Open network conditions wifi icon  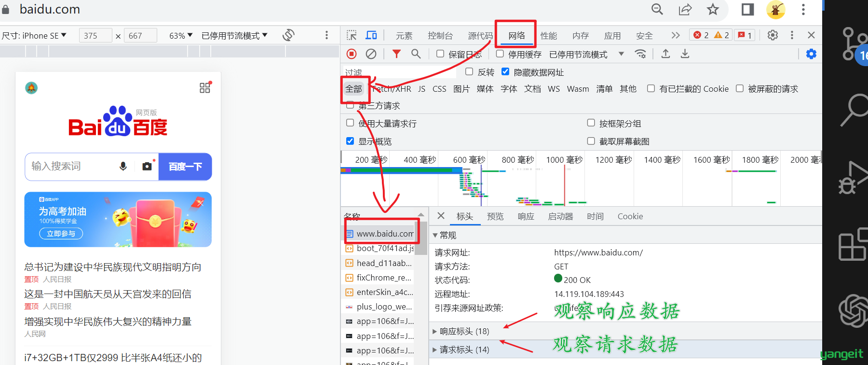[640, 54]
